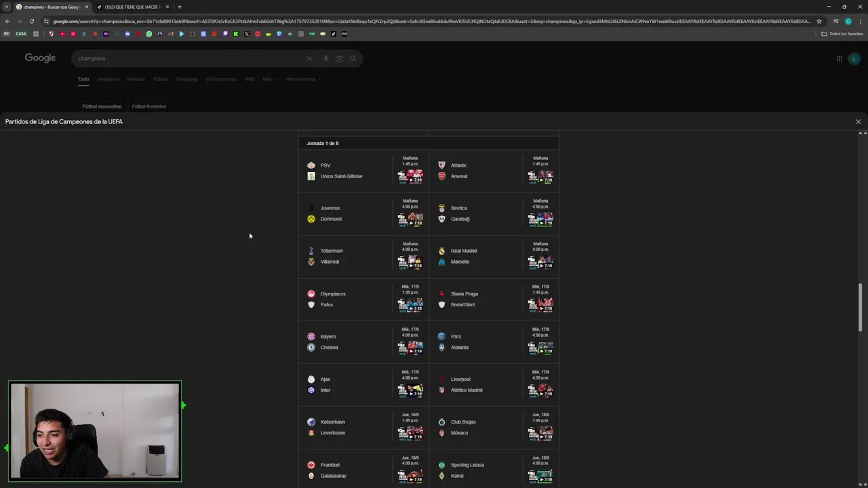Open the PSV vs Union Saint-Gilloise match

[363, 171]
